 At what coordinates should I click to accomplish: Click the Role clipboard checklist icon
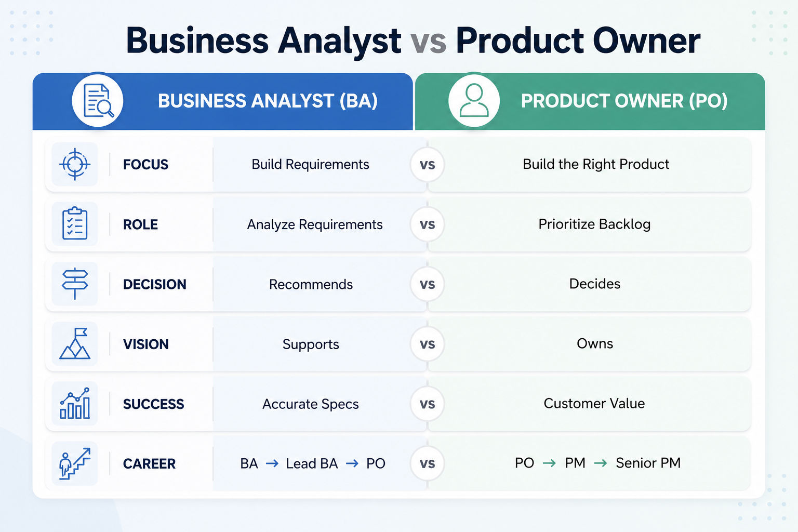[x=75, y=224]
